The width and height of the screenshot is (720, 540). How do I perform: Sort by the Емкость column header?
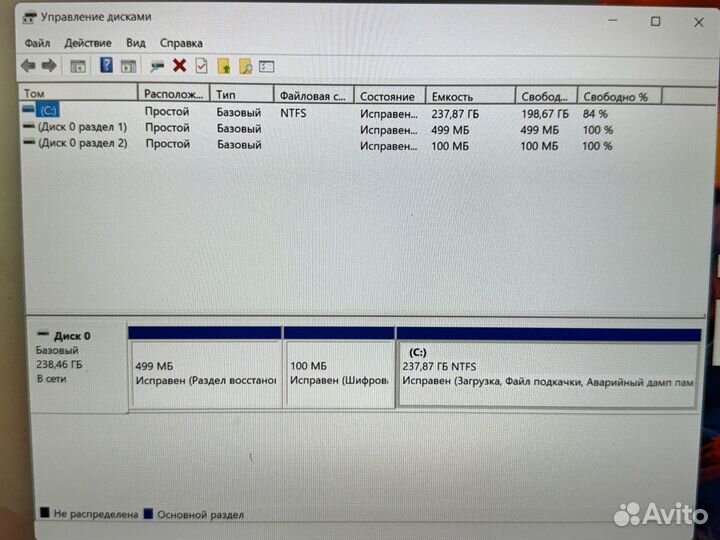point(470,96)
